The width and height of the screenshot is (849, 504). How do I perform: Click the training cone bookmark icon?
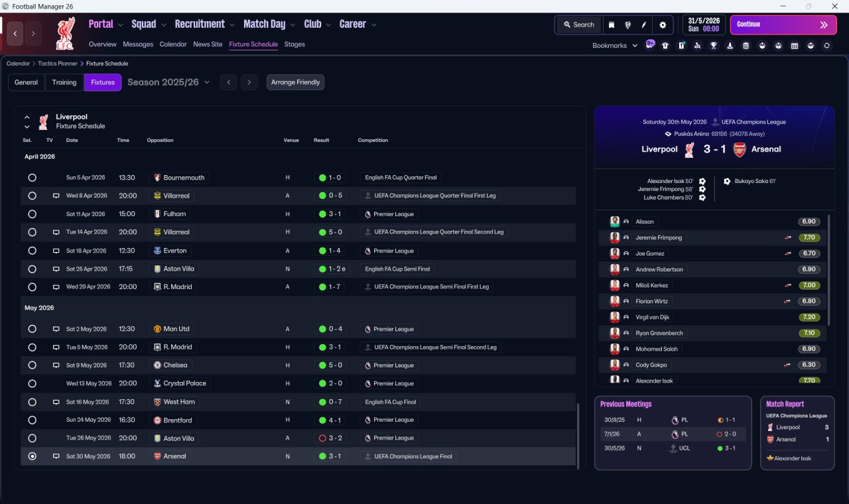pyautogui.click(x=730, y=46)
